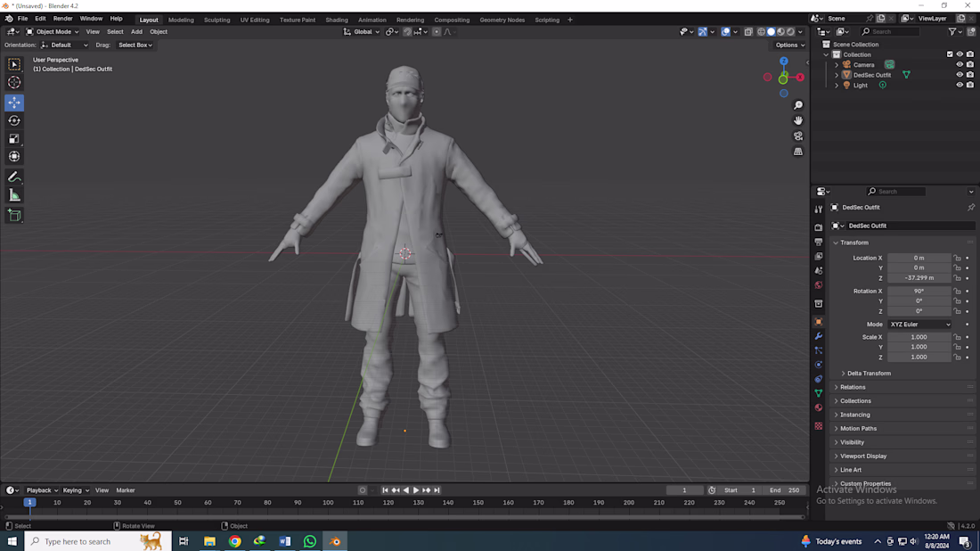The height and width of the screenshot is (551, 980).
Task: Open the rotation Mode XYZ Euler dropdown
Action: click(919, 325)
